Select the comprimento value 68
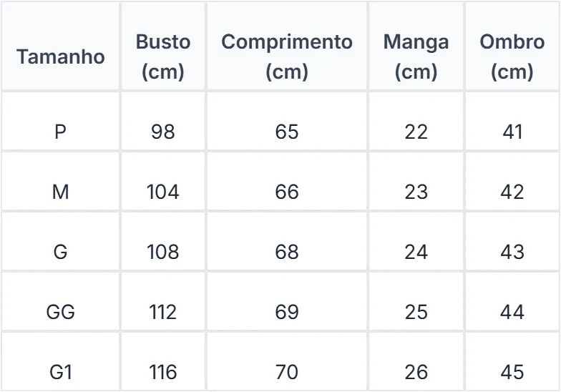Image resolution: width=561 pixels, height=392 pixels. point(287,252)
